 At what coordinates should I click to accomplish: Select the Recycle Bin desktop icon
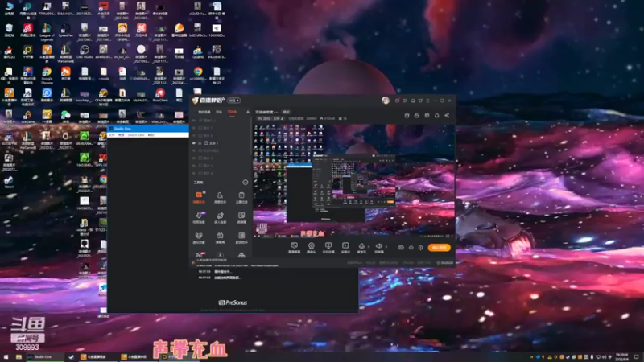pyautogui.click(x=9, y=31)
